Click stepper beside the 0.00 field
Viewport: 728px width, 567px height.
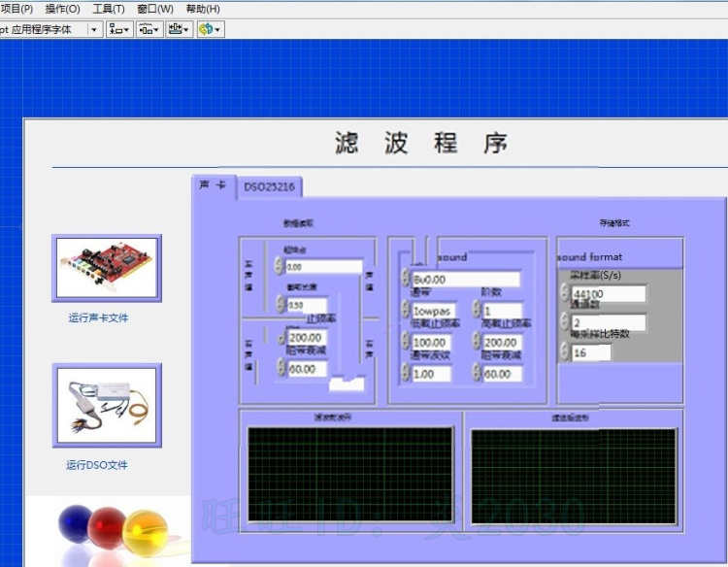coord(279,266)
